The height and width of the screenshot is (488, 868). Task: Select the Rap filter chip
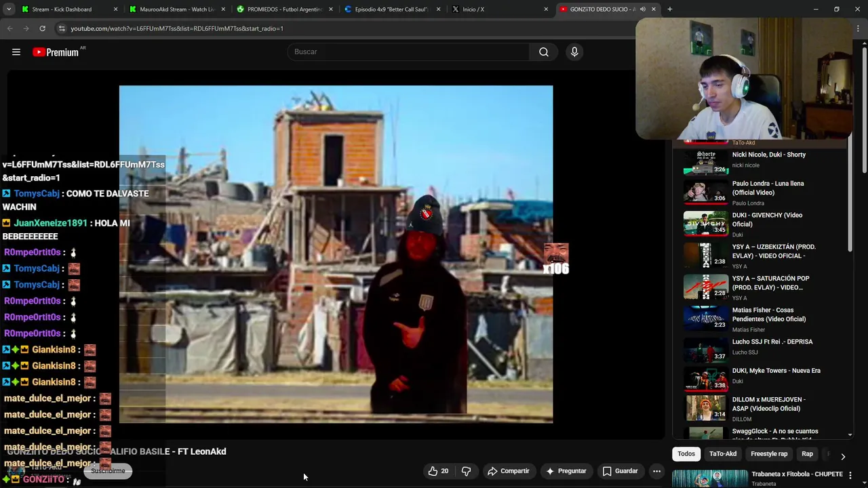[807, 454]
